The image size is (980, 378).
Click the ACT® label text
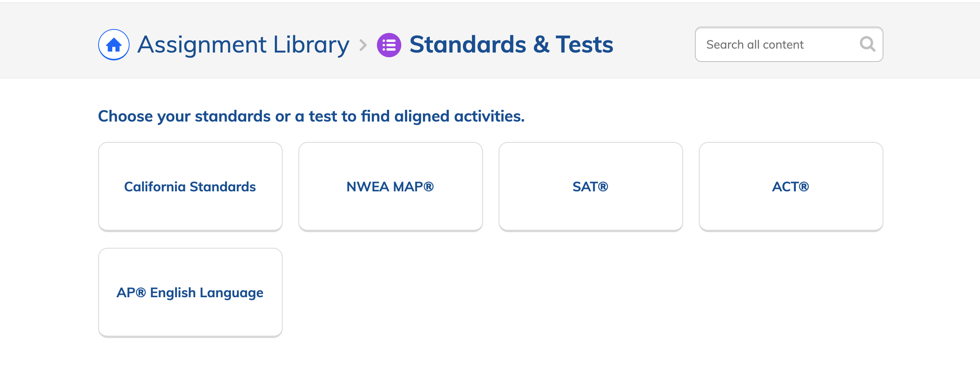791,187
